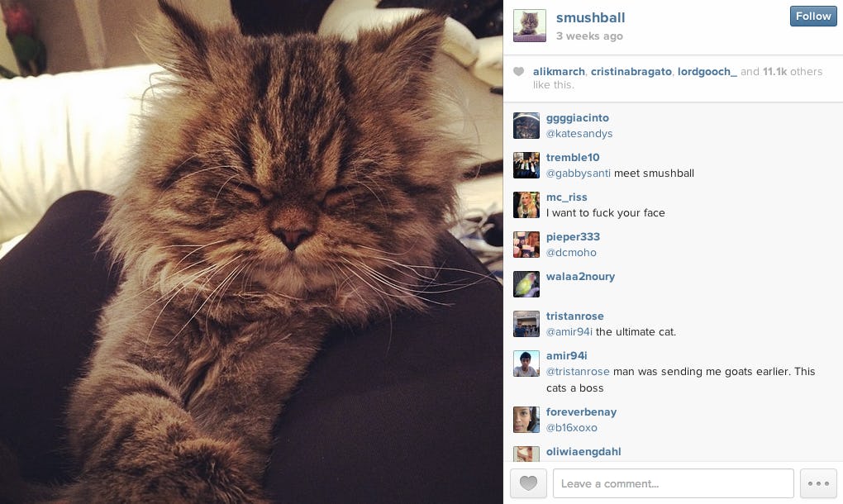Click the pieper333 username
This screenshot has height=504, width=843.
click(573, 237)
